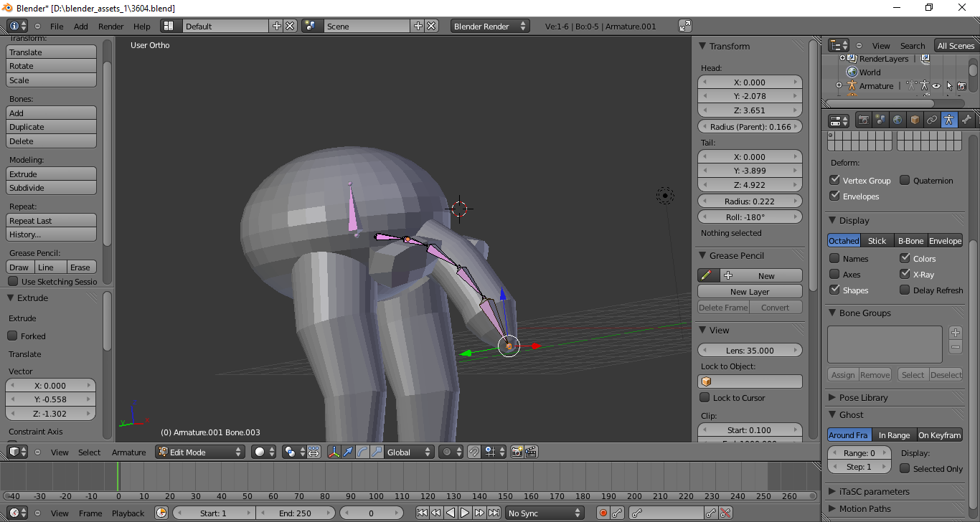This screenshot has height=522, width=980.
Task: Click the Lens 35.000 value field
Action: coord(750,351)
